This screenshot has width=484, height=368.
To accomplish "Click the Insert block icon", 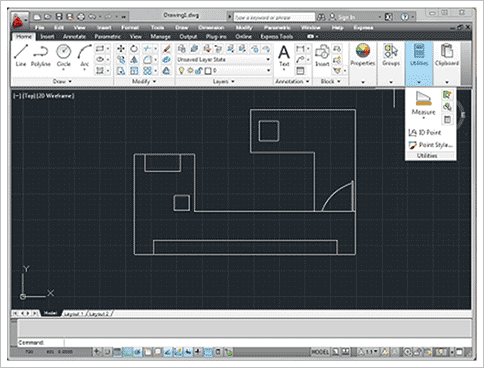I will click(x=322, y=56).
